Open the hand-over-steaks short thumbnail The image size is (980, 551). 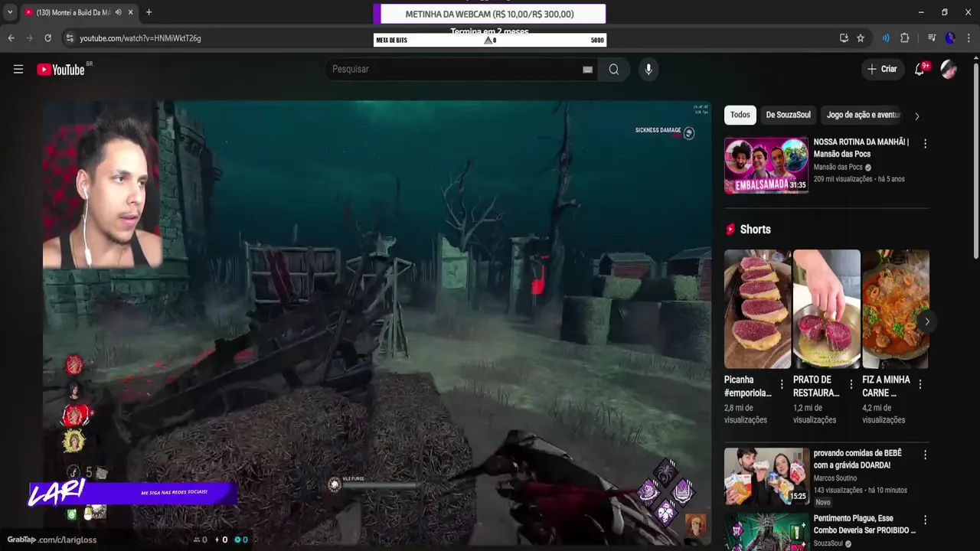tap(826, 309)
